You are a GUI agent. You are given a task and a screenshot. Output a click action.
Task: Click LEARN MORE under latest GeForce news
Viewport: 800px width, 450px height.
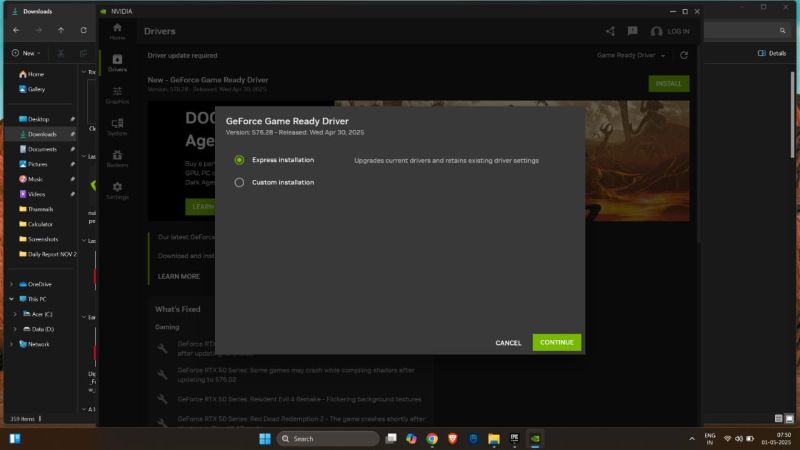(179, 276)
